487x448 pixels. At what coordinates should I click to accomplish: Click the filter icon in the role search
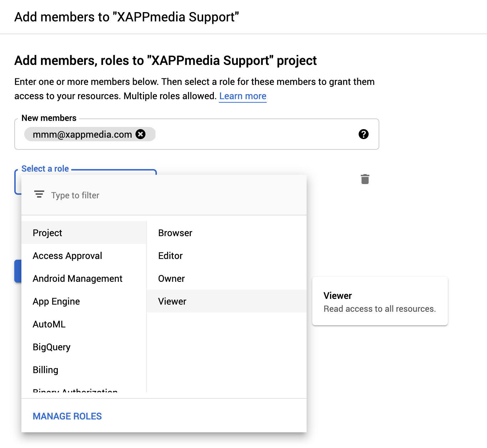pos(39,194)
